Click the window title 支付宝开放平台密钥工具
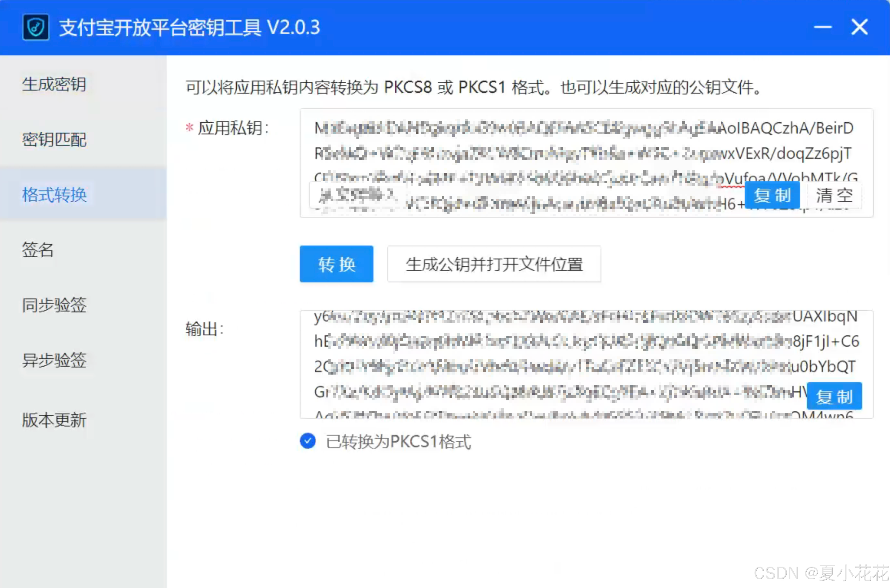 coord(189,27)
